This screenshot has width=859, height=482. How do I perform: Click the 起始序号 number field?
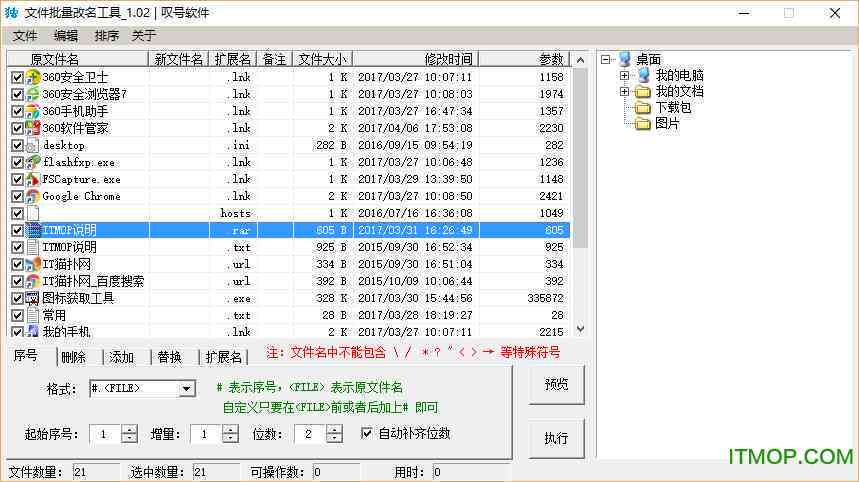coord(106,434)
